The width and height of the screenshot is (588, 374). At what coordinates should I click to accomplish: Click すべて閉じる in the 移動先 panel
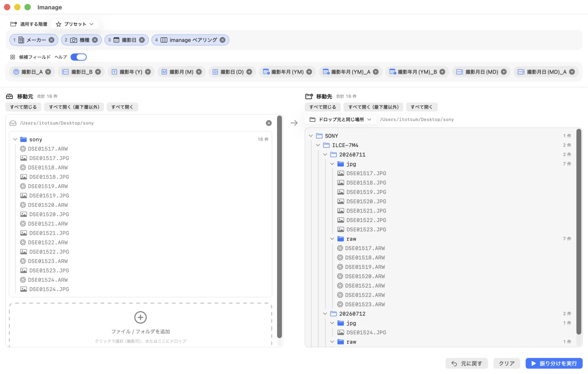pos(323,107)
